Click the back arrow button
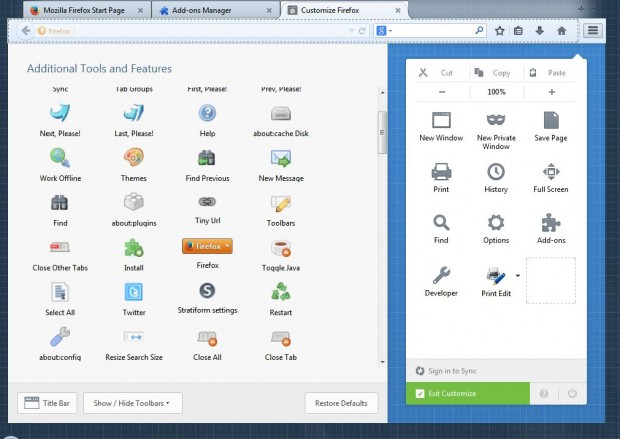The image size is (620, 439). [x=26, y=31]
